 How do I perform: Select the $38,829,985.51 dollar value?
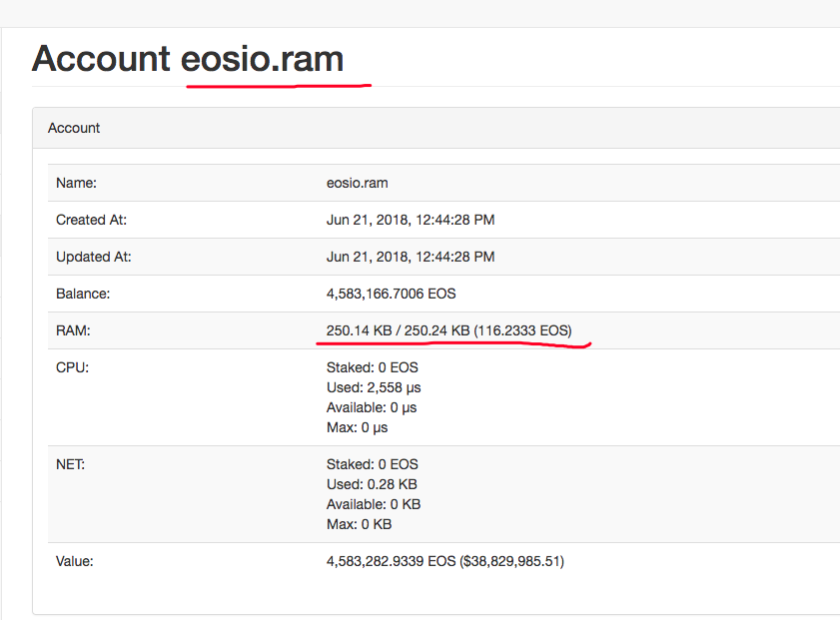coord(512,561)
